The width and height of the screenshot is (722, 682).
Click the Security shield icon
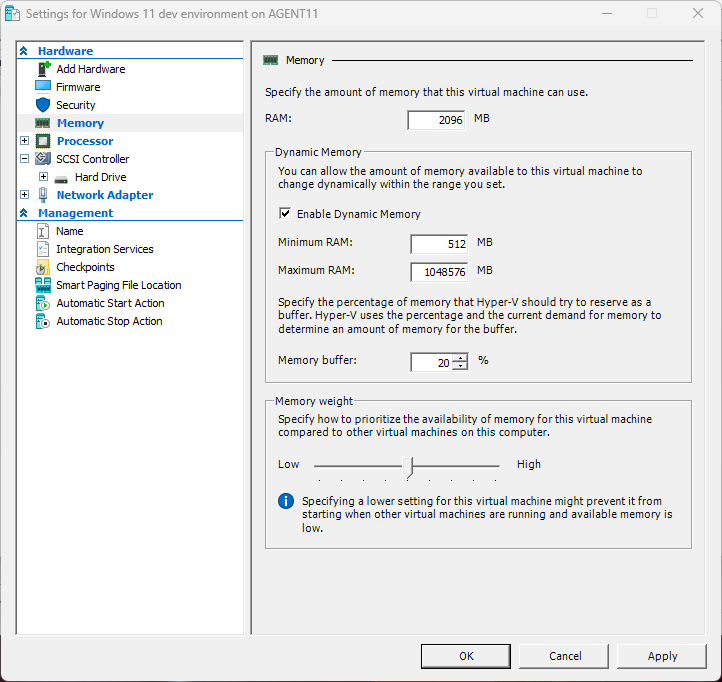[x=43, y=105]
